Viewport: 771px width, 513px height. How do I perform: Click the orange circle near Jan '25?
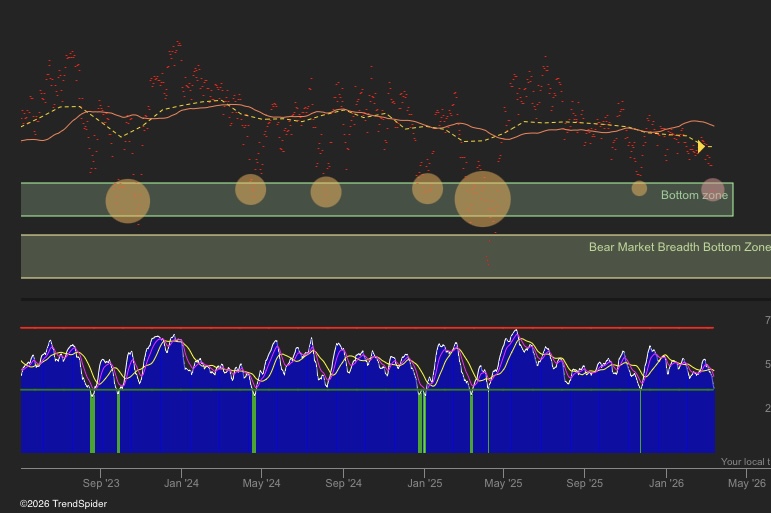[427, 188]
